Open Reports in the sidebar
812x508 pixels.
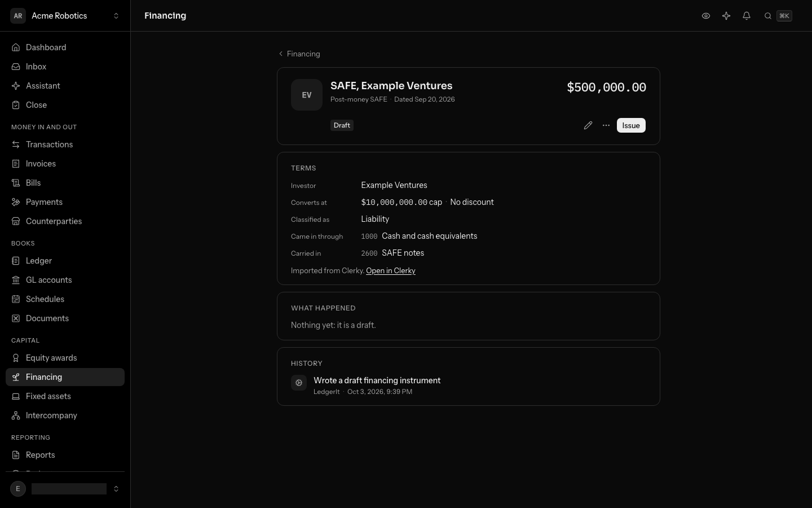(x=65, y=455)
